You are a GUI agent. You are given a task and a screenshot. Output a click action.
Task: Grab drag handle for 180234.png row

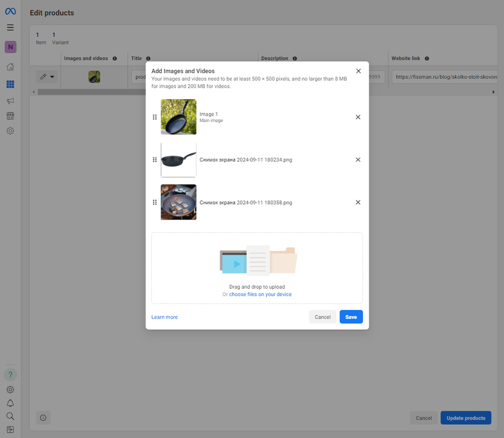(x=155, y=159)
